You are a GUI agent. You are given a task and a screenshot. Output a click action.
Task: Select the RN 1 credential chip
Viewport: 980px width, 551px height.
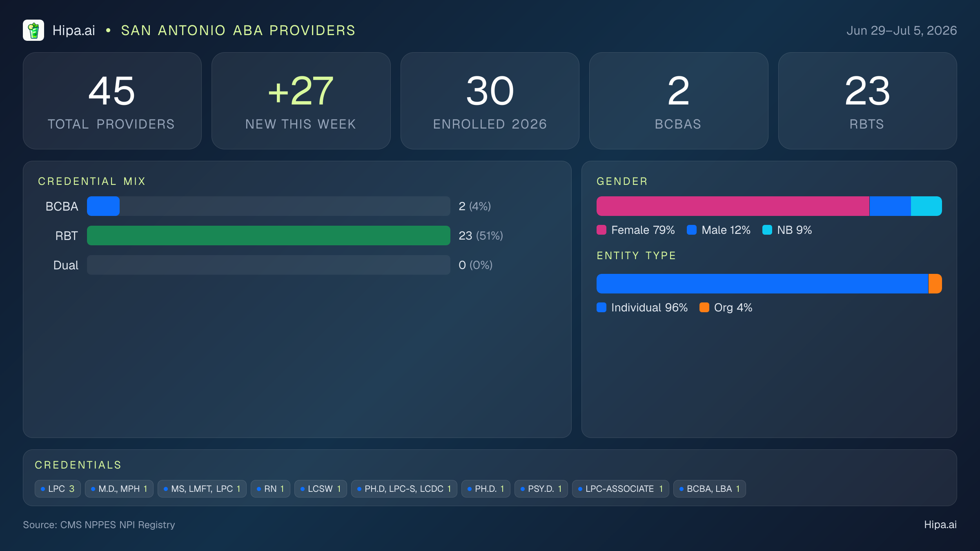[x=270, y=489]
